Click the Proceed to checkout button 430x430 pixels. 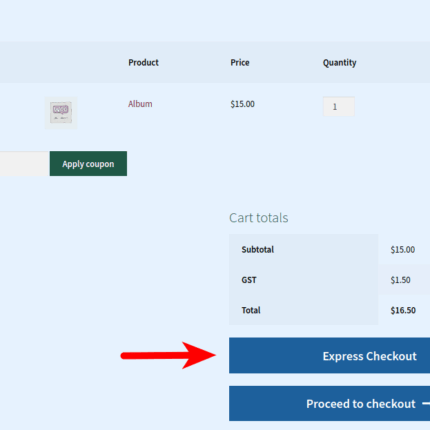pos(329,404)
